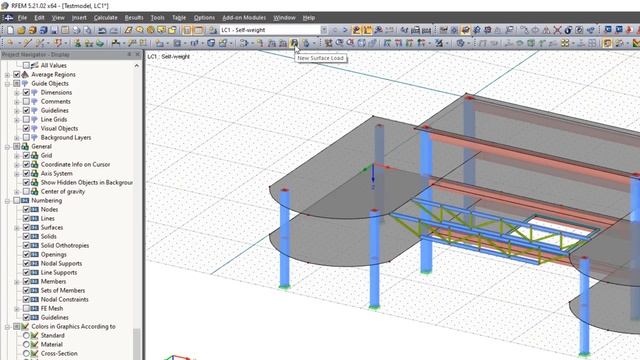This screenshot has width=640, height=360.
Task: Click the zoom window magnifier icon
Action: point(339,43)
